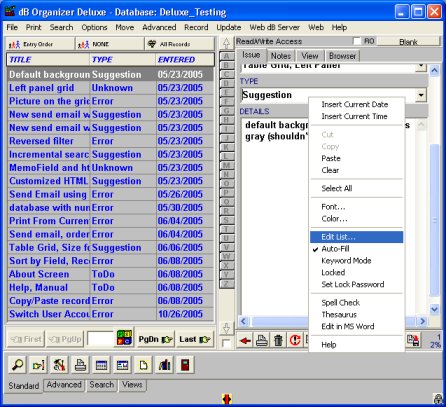Click the horizontal scrollbar left arrow
Viewport: 446px width, 407px height.
coord(243,321)
